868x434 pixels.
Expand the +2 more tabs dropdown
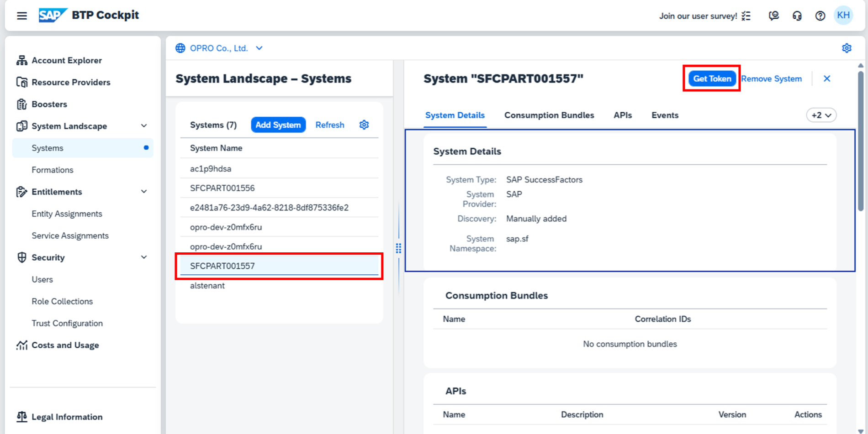coord(821,115)
